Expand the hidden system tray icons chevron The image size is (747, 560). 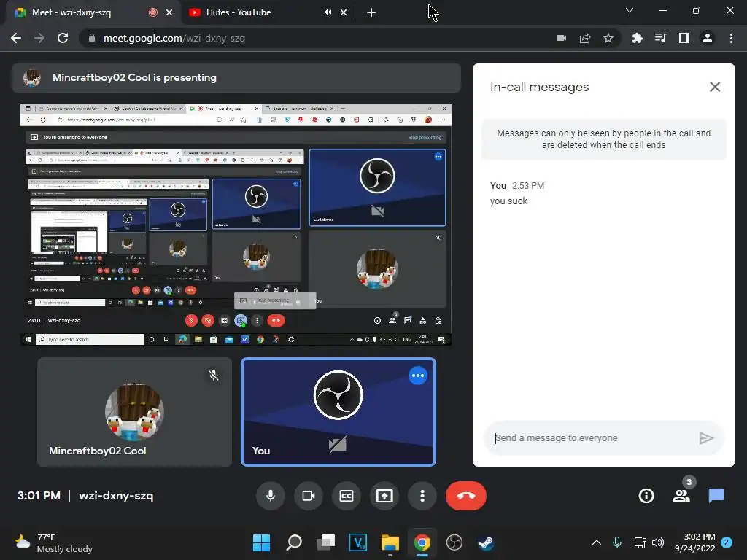click(x=596, y=542)
